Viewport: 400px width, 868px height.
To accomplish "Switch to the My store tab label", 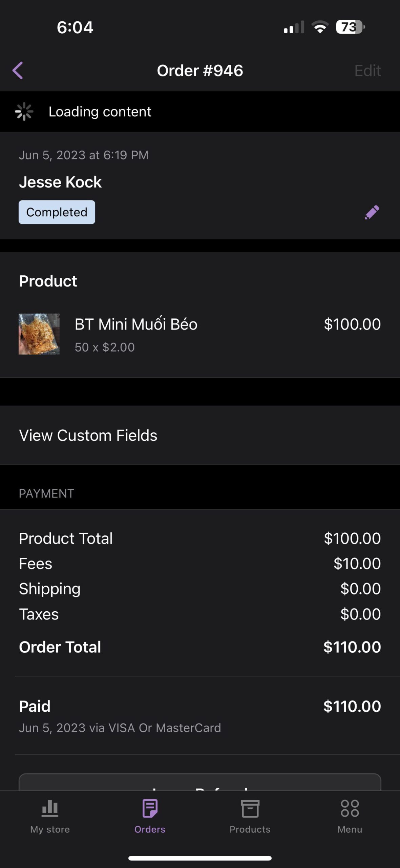I will click(x=50, y=829).
